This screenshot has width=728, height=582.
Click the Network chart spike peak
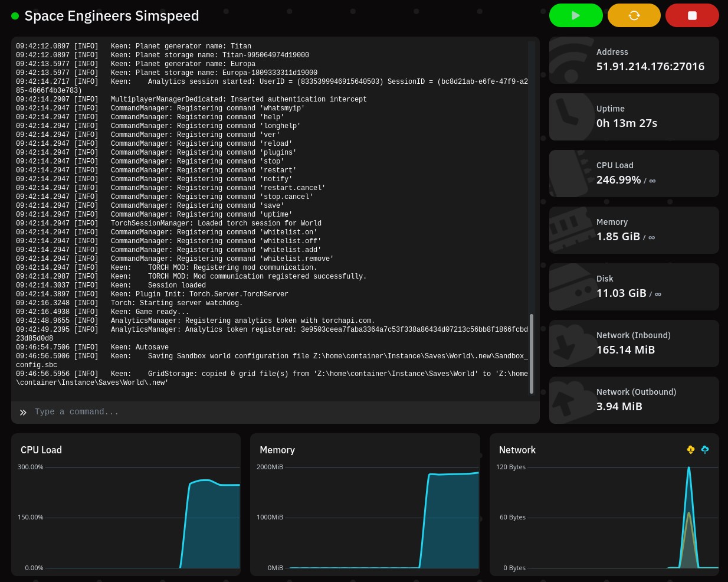pyautogui.click(x=688, y=468)
